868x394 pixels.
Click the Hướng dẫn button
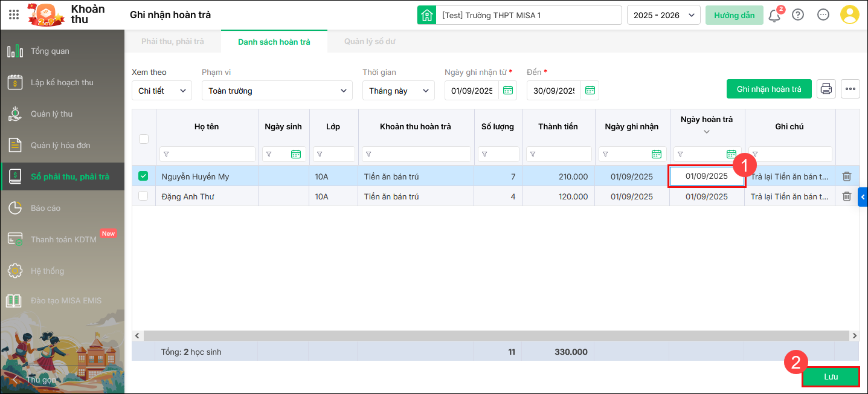[734, 15]
